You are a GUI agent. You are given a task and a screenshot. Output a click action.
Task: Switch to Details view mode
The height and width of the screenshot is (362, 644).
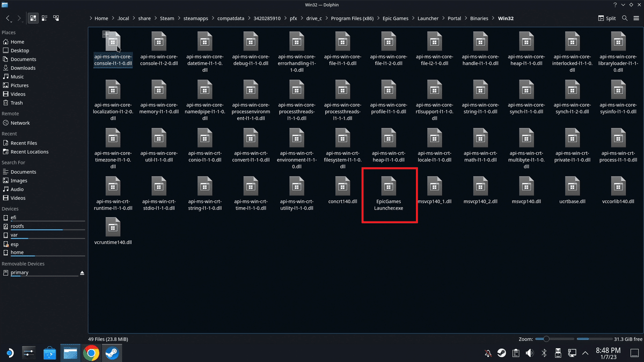point(56,18)
